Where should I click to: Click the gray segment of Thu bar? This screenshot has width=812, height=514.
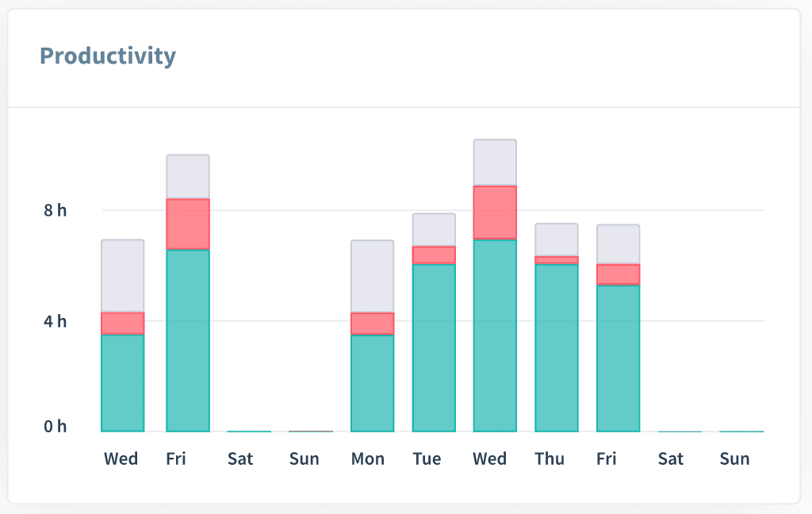pos(556,240)
